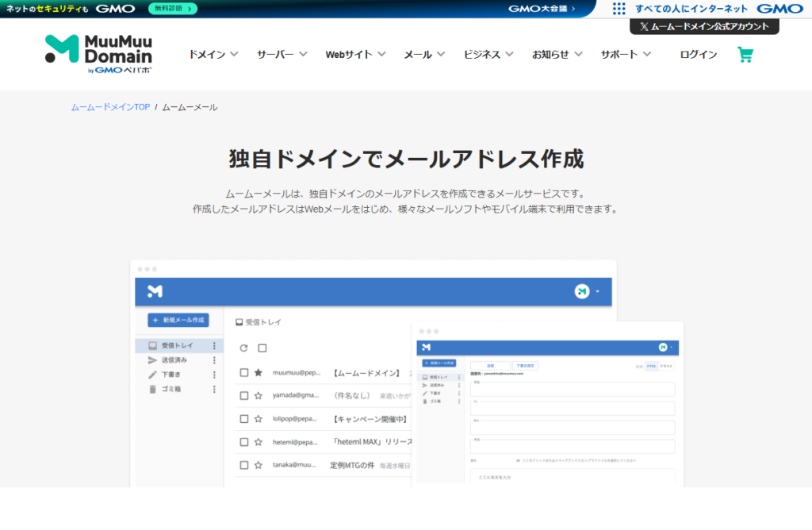This screenshot has width=812, height=530.
Task: Check the muumuu@pep... email checkbox
Action: (244, 372)
